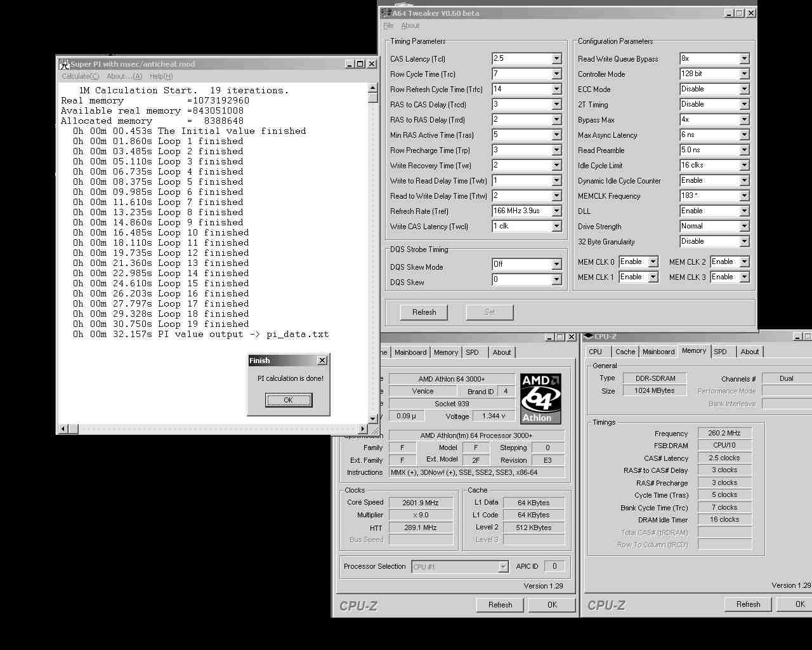Open File menu in A64 Tweaker
Image resolution: width=812 pixels, height=650 pixels.
(388, 25)
